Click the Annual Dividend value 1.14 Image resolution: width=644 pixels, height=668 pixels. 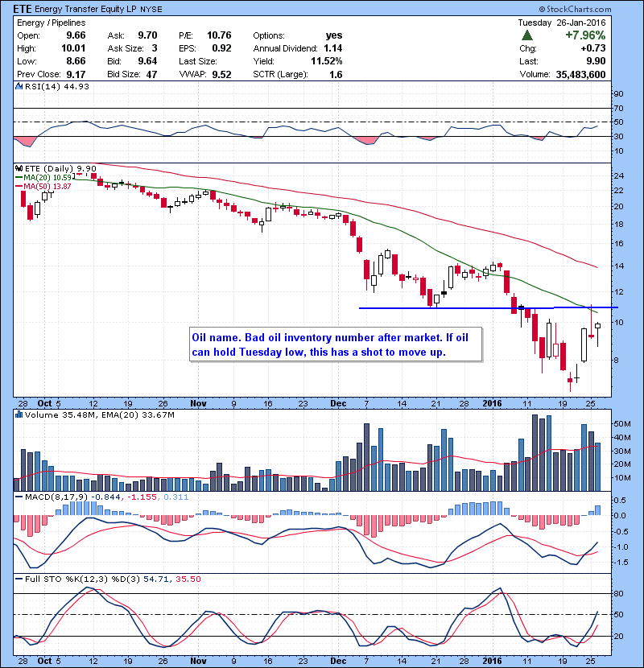333,48
